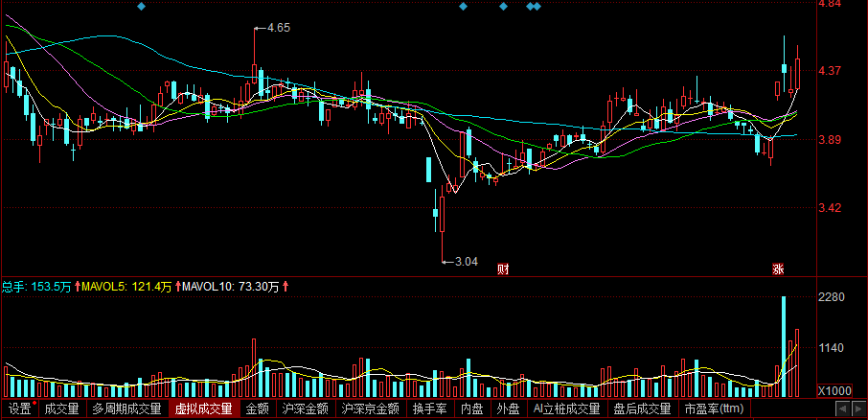Click the right arrow tab scroll button
The height and width of the screenshot is (420, 868).
click(858, 409)
